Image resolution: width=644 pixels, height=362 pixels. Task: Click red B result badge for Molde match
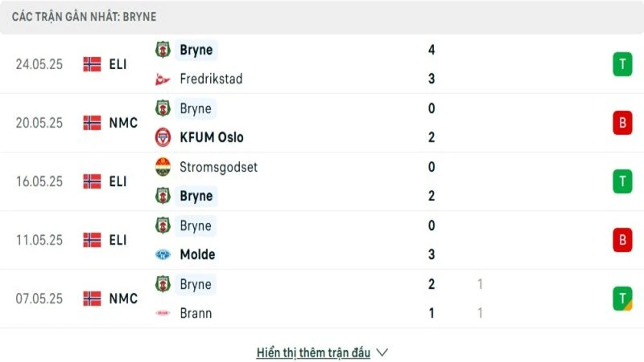[x=621, y=240]
